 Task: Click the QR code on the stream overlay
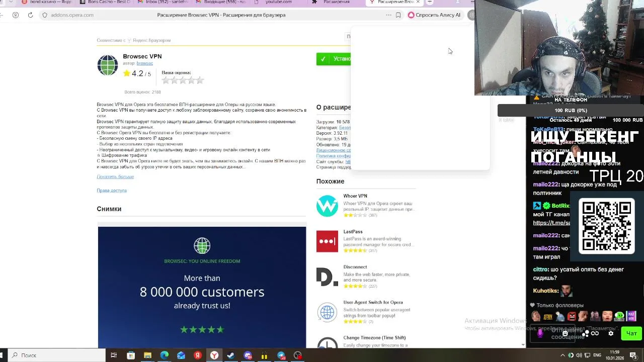[x=607, y=226]
